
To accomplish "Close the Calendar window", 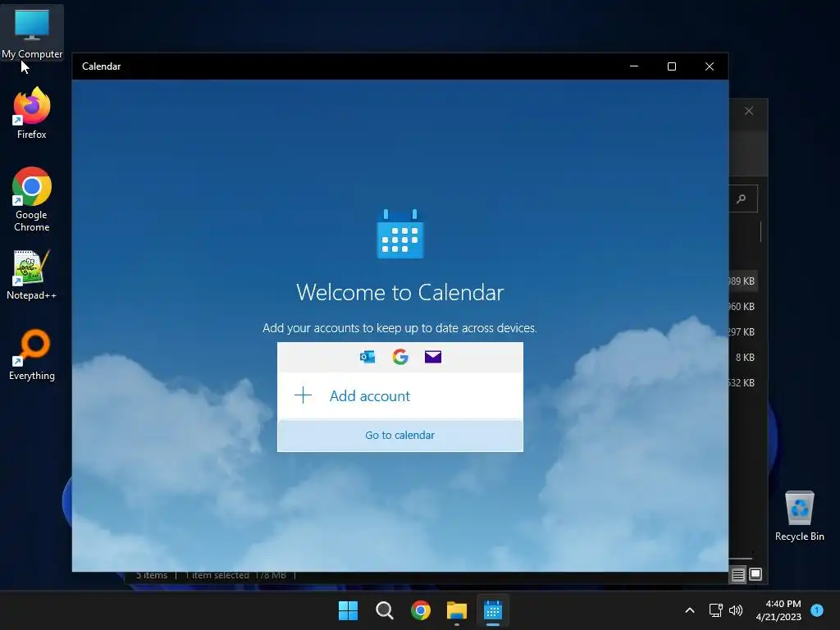I will coord(710,66).
